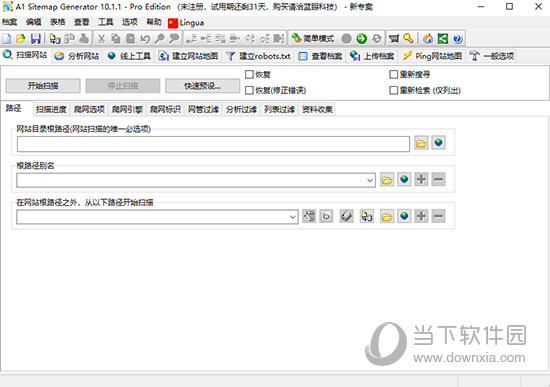Open the 帮助 menu

(x=154, y=22)
